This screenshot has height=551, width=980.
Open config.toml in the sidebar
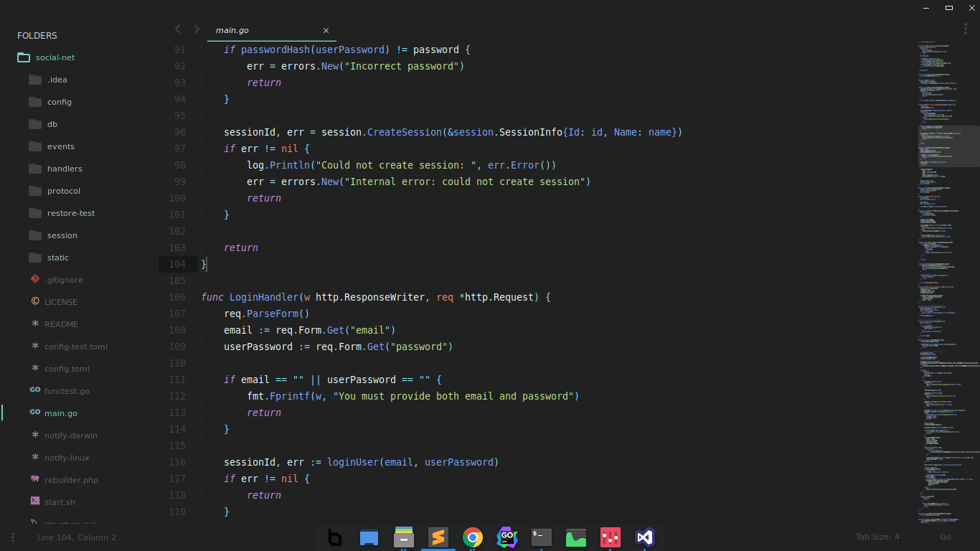(x=67, y=369)
